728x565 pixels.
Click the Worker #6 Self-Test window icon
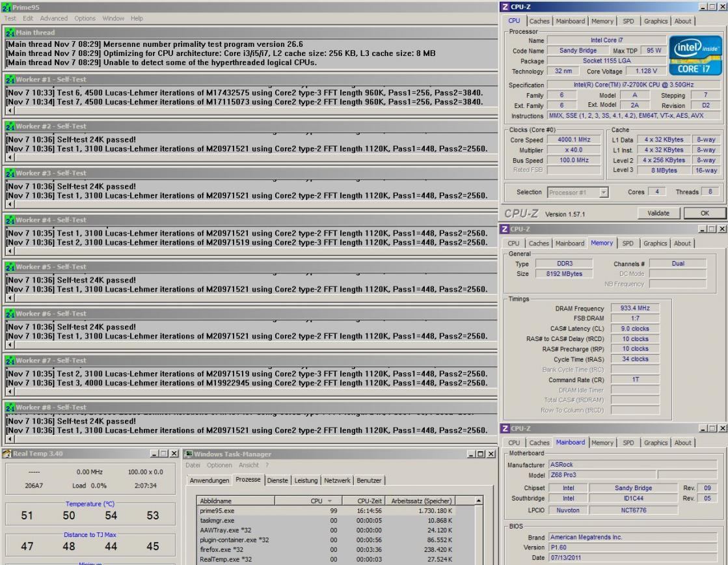coord(10,314)
